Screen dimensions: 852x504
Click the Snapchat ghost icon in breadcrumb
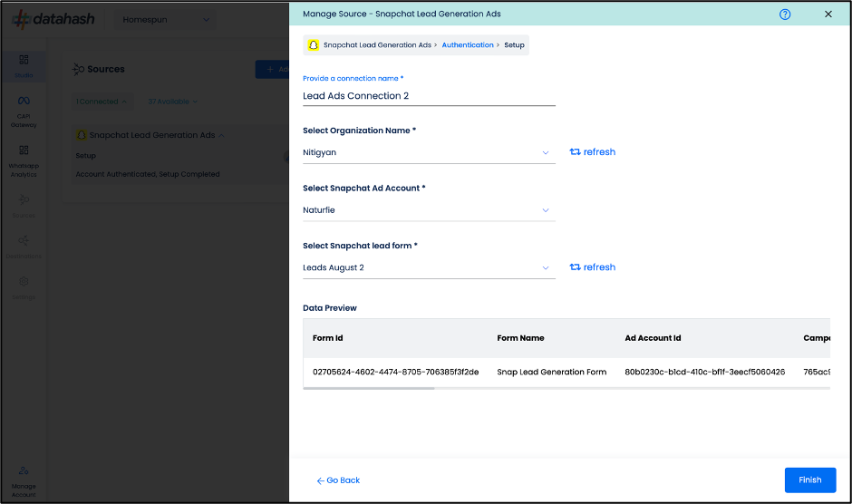(314, 45)
